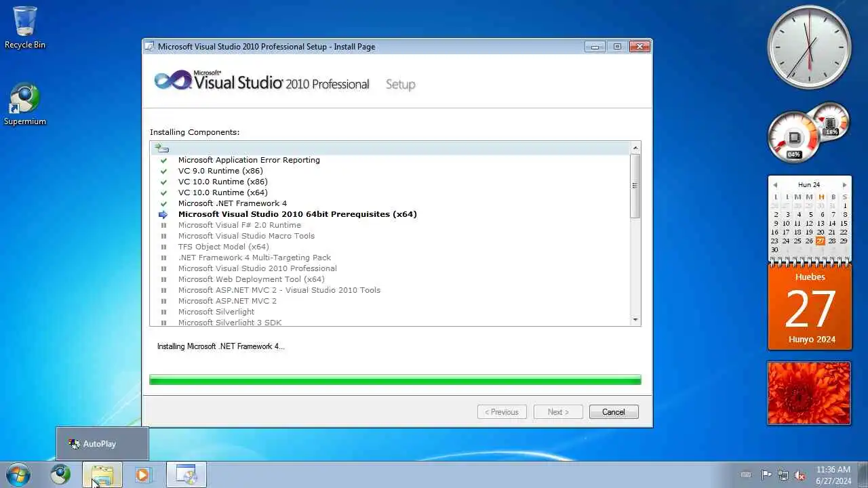
Task: Click pause icon beside Microsoft Silverlight
Action: click(x=163, y=312)
